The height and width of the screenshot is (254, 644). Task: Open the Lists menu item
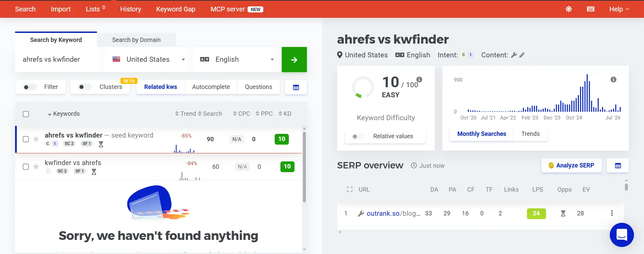(96, 9)
